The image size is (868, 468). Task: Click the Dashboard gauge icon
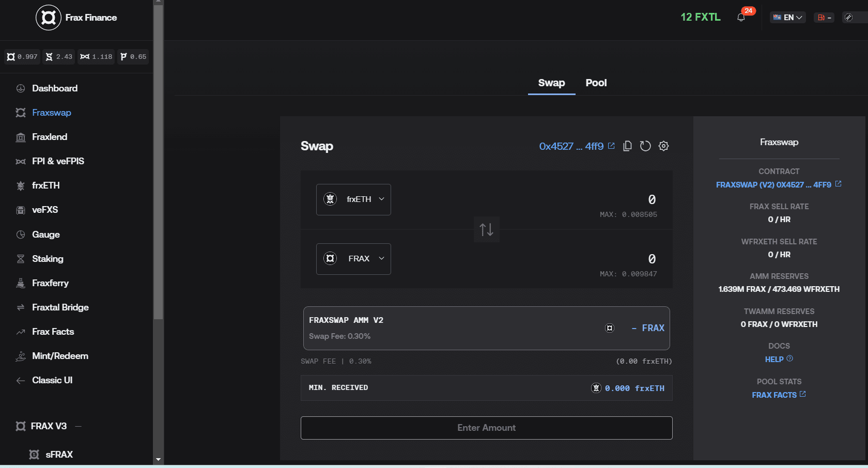(21, 88)
